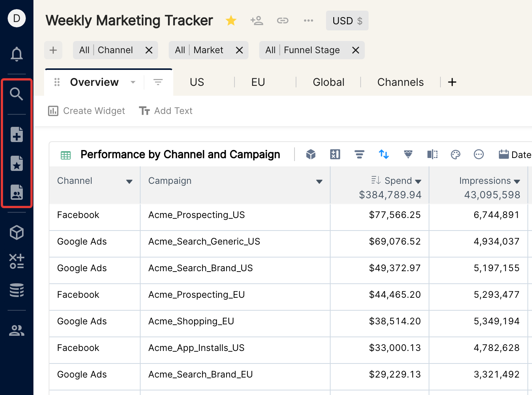Image resolution: width=532 pixels, height=395 pixels.
Task: Open the widget more options circle icon
Action: tap(479, 154)
